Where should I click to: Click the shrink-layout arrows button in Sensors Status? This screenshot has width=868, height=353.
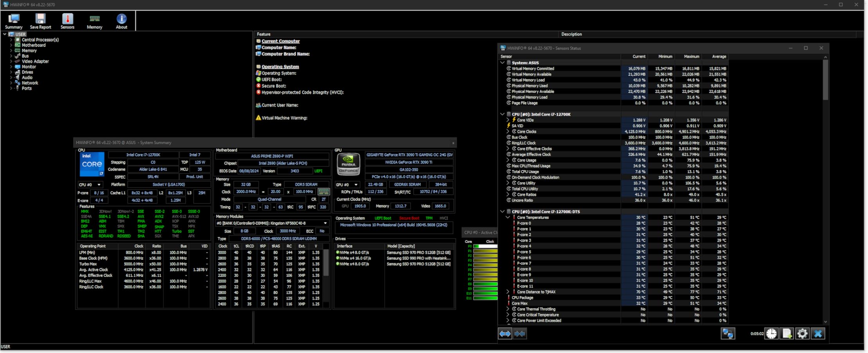[520, 333]
